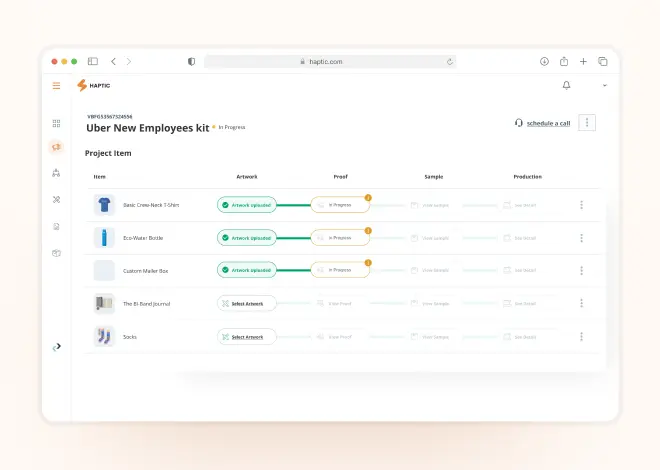660x470 pixels.
Task: Click the orange alert badge on Water Bottle proof
Action: tap(368, 231)
